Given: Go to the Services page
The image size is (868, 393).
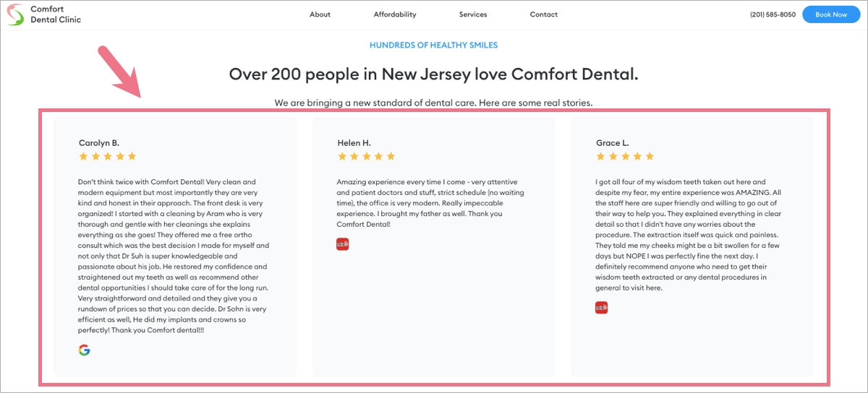Looking at the screenshot, I should [x=473, y=14].
